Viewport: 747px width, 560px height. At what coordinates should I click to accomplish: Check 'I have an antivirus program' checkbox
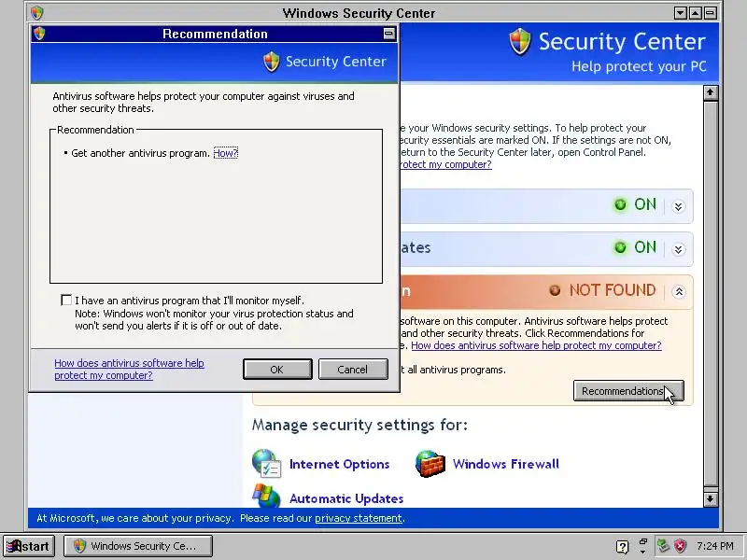tap(66, 300)
